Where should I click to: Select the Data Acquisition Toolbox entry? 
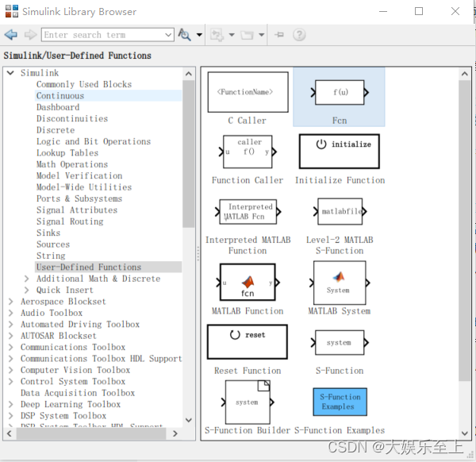[x=78, y=393]
